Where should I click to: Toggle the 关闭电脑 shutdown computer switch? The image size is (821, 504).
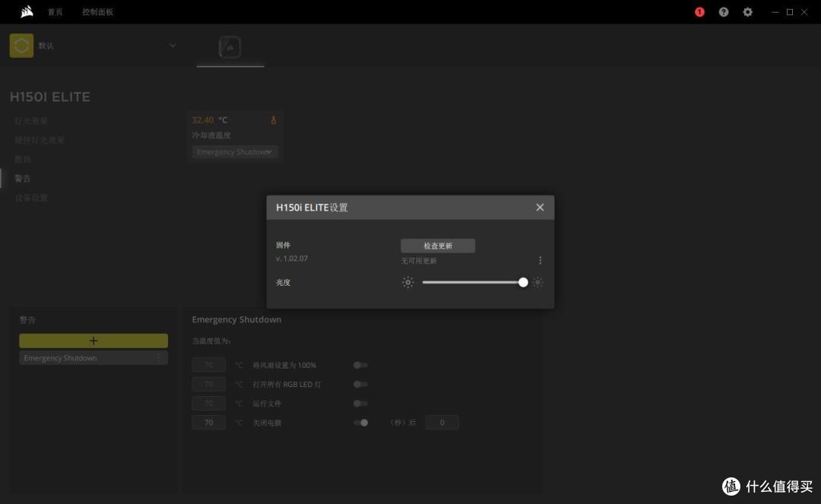[x=361, y=423]
